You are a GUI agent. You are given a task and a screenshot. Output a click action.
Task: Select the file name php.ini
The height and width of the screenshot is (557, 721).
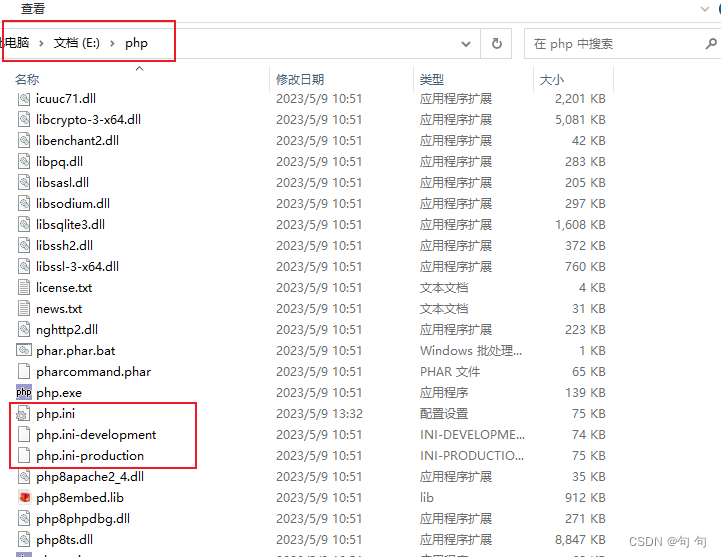[x=56, y=414]
